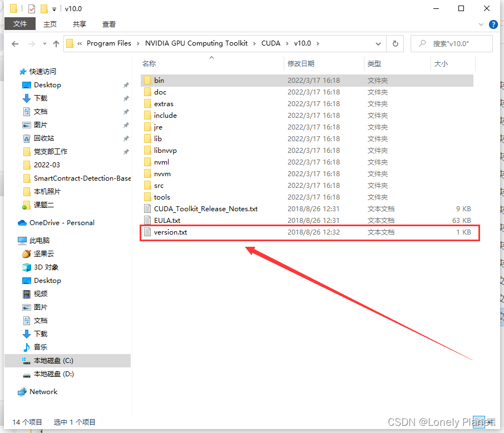Expand breadcrumb arrow after NVIDIA GPU Computing Toolkit

tap(254, 43)
